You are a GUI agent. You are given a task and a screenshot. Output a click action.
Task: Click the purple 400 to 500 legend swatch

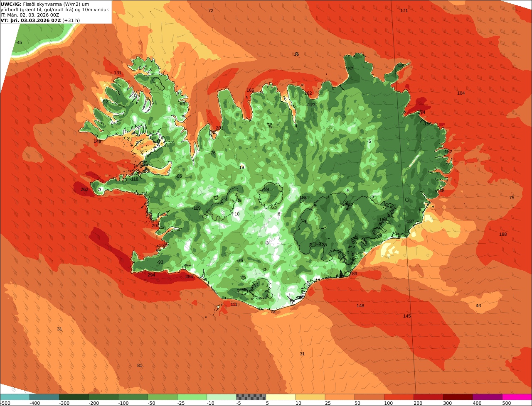tap(488, 397)
